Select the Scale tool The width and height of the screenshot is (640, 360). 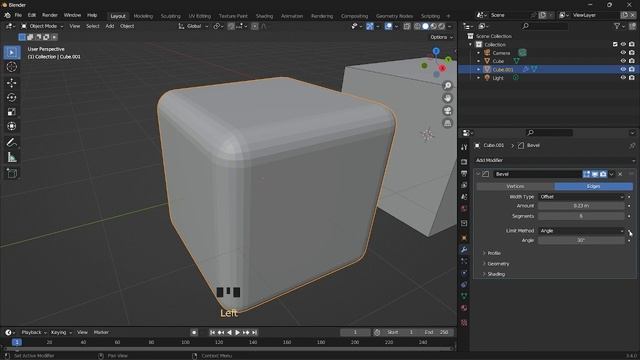(x=11, y=112)
